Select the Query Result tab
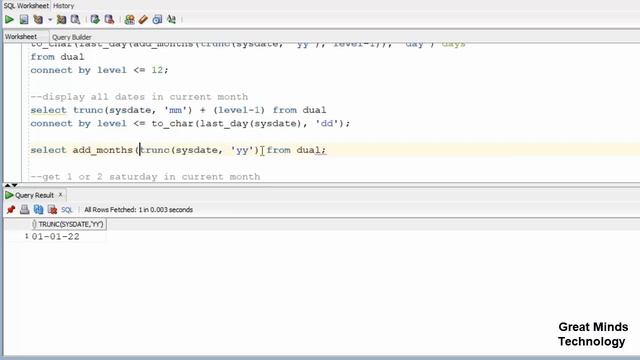The width and height of the screenshot is (640, 360). [34, 195]
